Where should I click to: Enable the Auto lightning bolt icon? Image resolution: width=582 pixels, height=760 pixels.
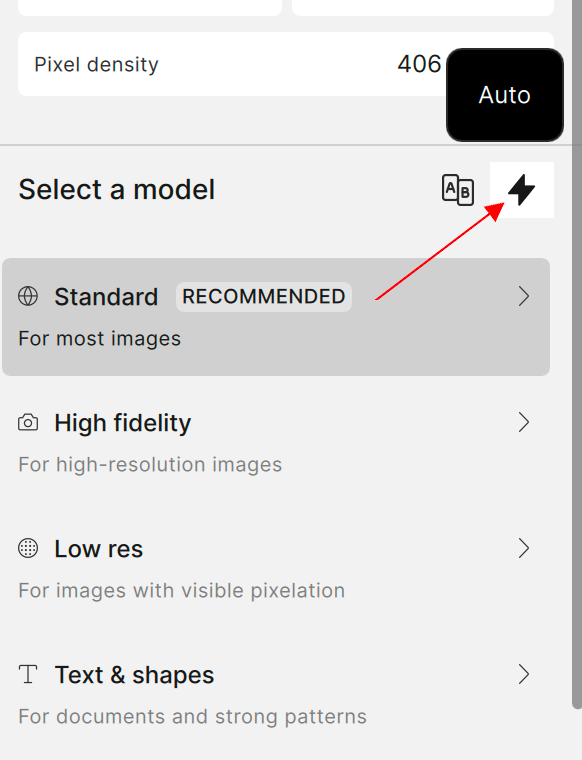(x=521, y=190)
